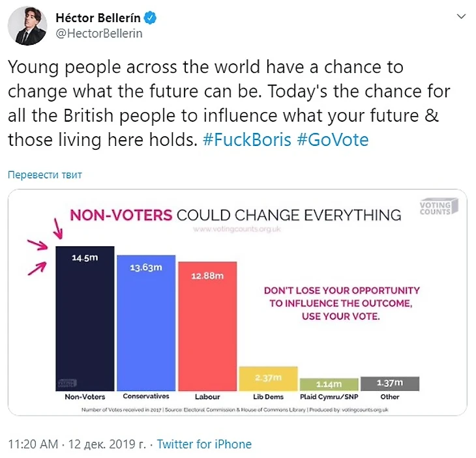Open the "Twitter for iPhone" source link
Viewport: 476px width, 458px height.
click(204, 444)
